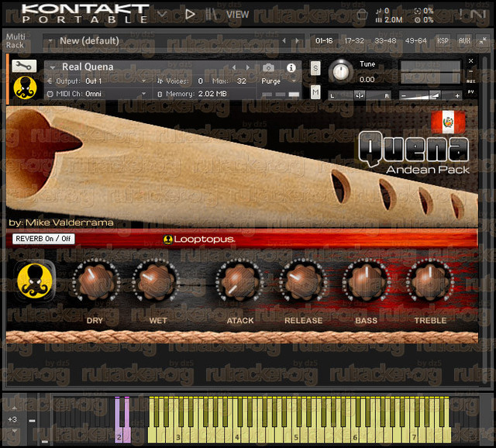Solo the Real Quena instrument
Viewport: 496px width, 448px height.
[x=315, y=68]
